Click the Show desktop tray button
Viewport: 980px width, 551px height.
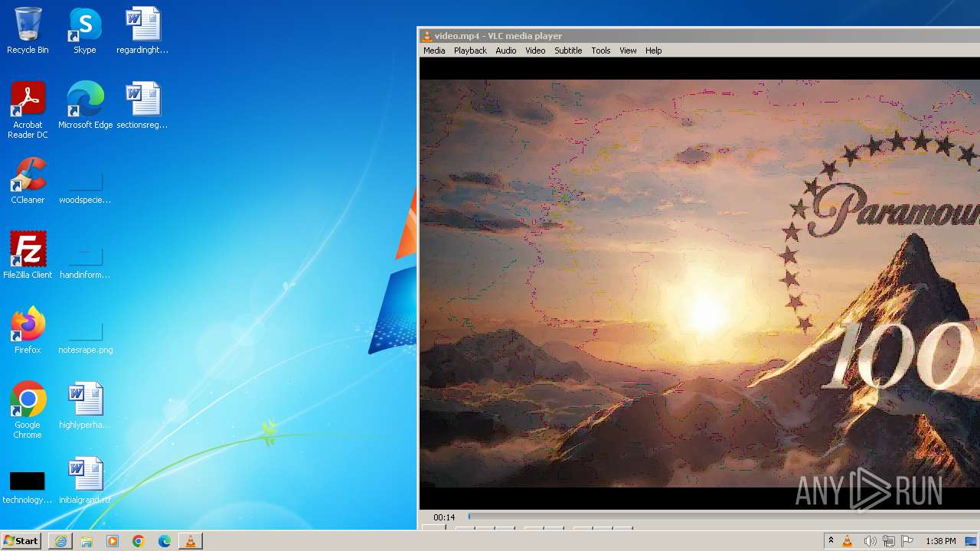971,541
